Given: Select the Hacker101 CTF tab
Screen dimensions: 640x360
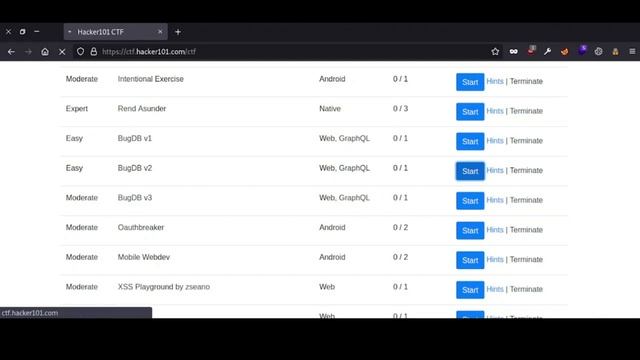Looking at the screenshot, I should click(x=116, y=32).
